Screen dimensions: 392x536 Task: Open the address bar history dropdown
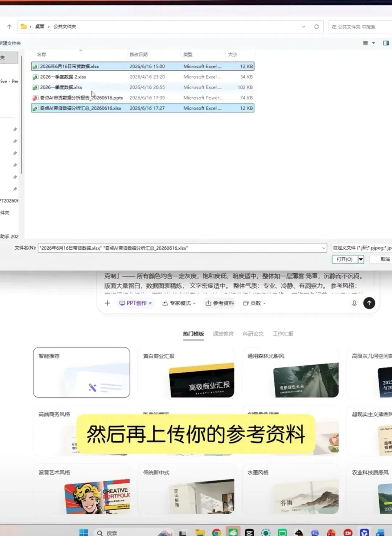pos(303,26)
